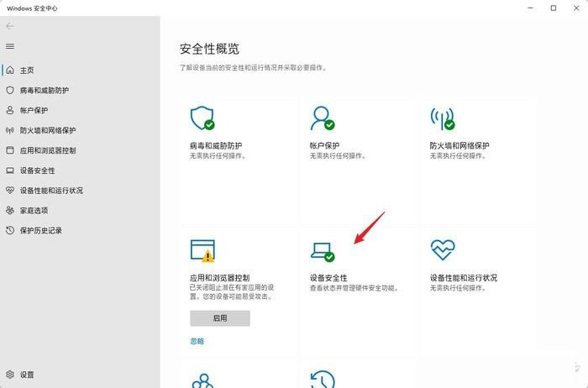The image size is (588, 388).
Task: Click the home icon beside 主页
Action: pyautogui.click(x=10, y=70)
